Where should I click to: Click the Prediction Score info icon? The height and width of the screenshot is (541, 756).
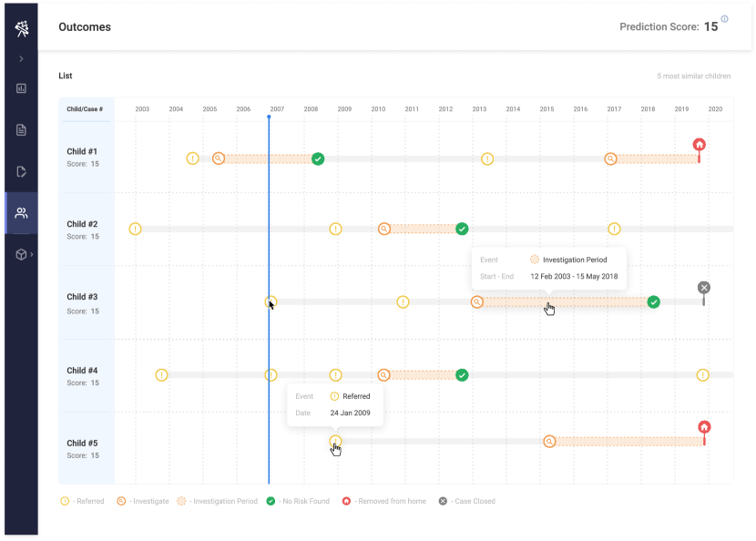click(x=725, y=19)
